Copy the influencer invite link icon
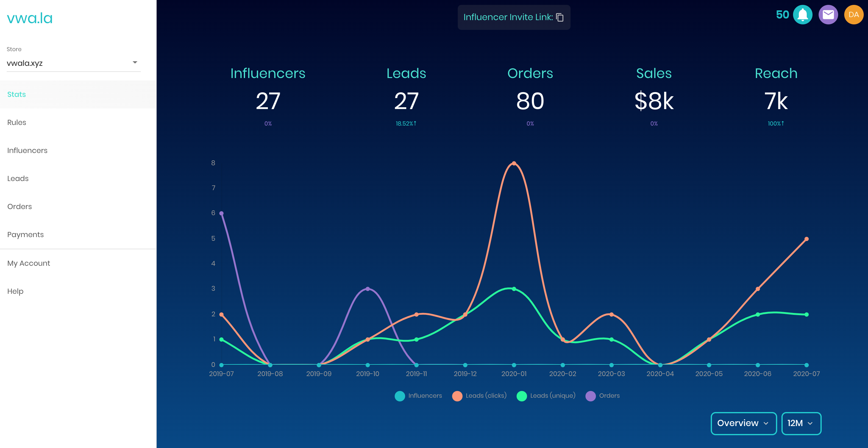The image size is (868, 448). 560,17
